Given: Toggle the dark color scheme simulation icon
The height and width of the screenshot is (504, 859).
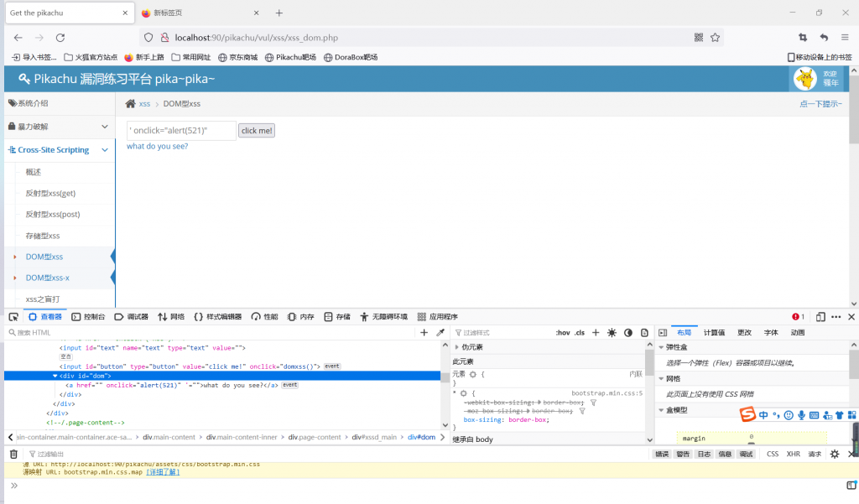Looking at the screenshot, I should (628, 333).
